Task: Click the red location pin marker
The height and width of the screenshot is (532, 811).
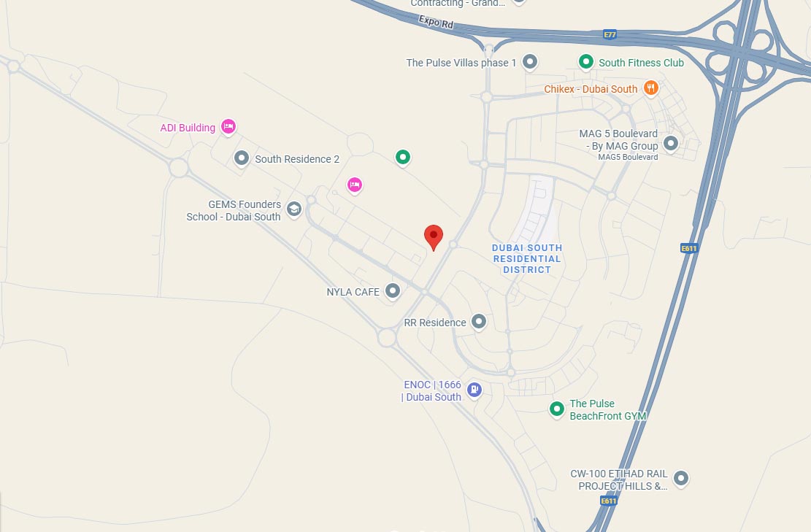Action: click(434, 236)
